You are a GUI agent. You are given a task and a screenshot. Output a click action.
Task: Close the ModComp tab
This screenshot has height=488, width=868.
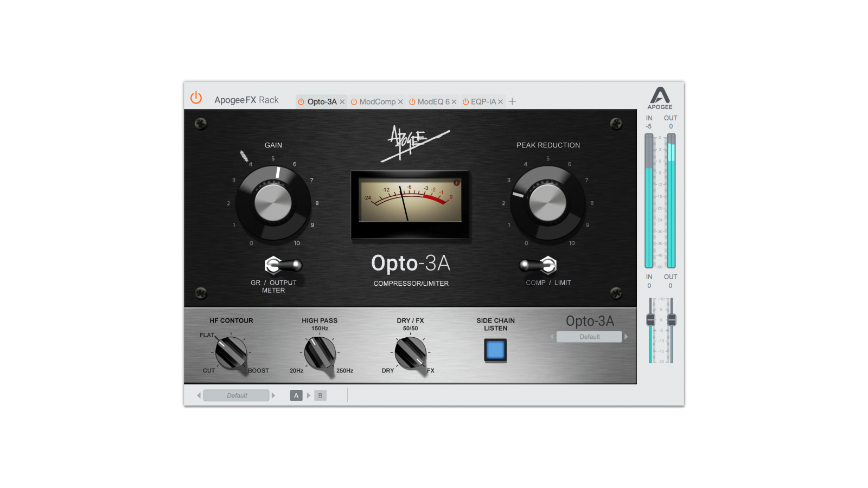400,102
